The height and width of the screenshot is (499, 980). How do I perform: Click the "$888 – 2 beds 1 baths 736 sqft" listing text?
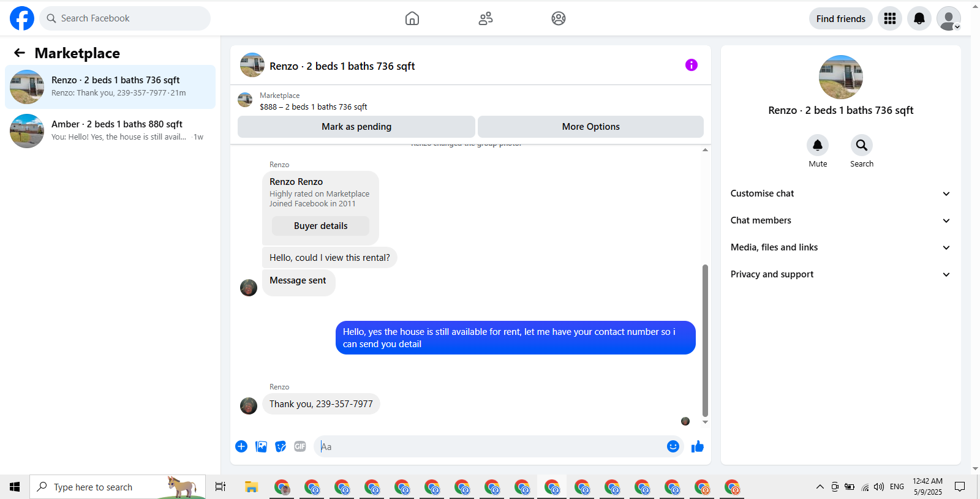(314, 107)
